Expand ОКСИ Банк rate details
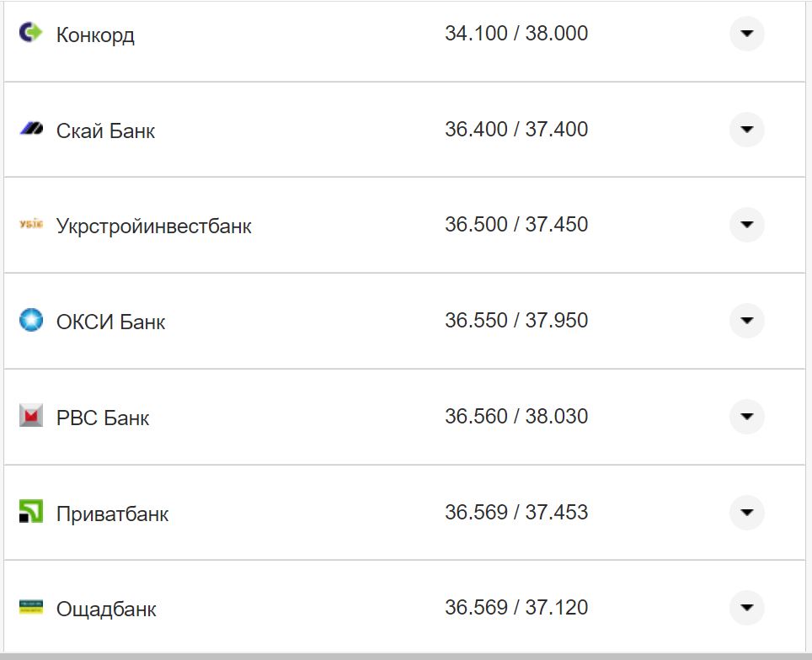The width and height of the screenshot is (812, 660). (x=746, y=321)
